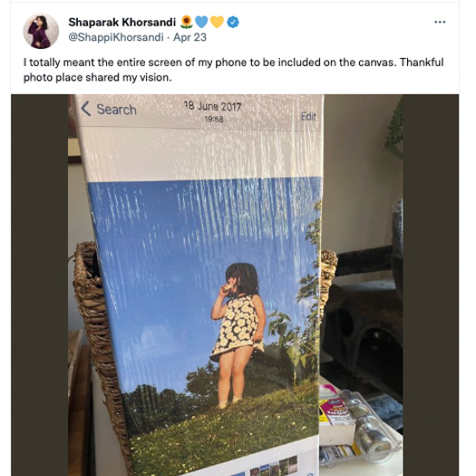
Task: Click the 18 June 2017 date on the canvas
Action: [x=212, y=106]
